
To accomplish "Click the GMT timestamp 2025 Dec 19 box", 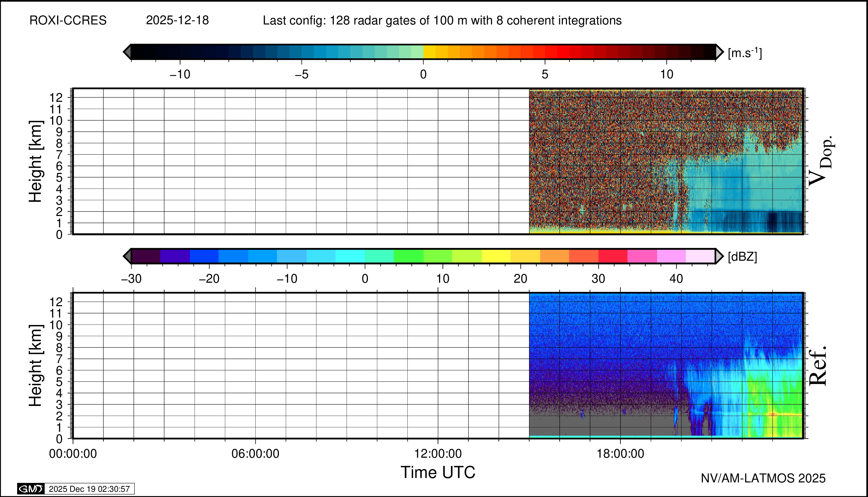I will [x=89, y=489].
